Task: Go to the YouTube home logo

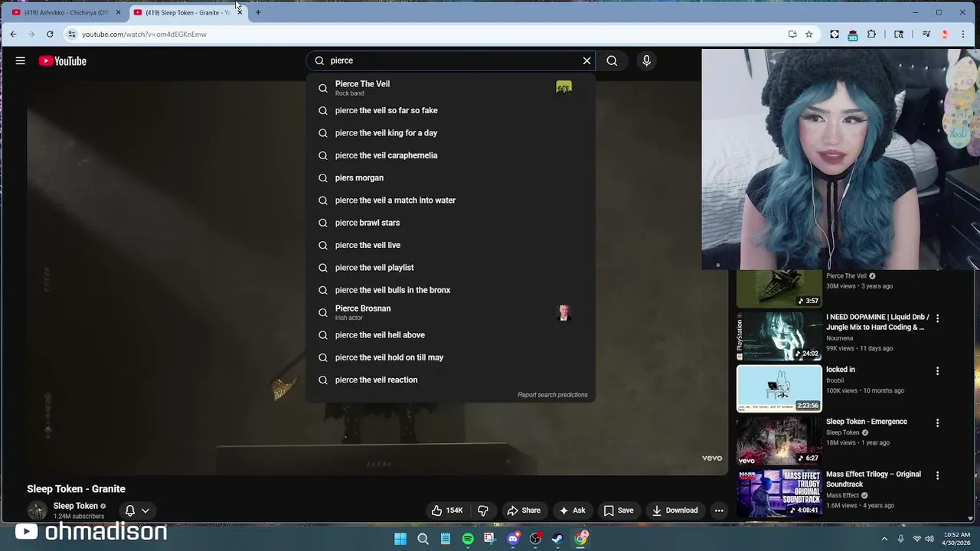Action: [x=63, y=61]
